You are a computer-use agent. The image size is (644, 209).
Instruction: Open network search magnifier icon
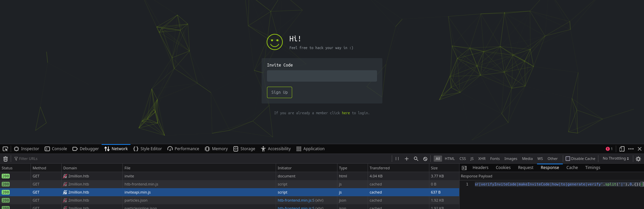pos(416,159)
